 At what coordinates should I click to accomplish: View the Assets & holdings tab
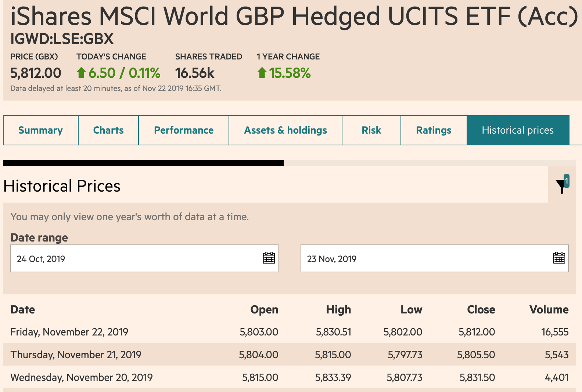285,130
